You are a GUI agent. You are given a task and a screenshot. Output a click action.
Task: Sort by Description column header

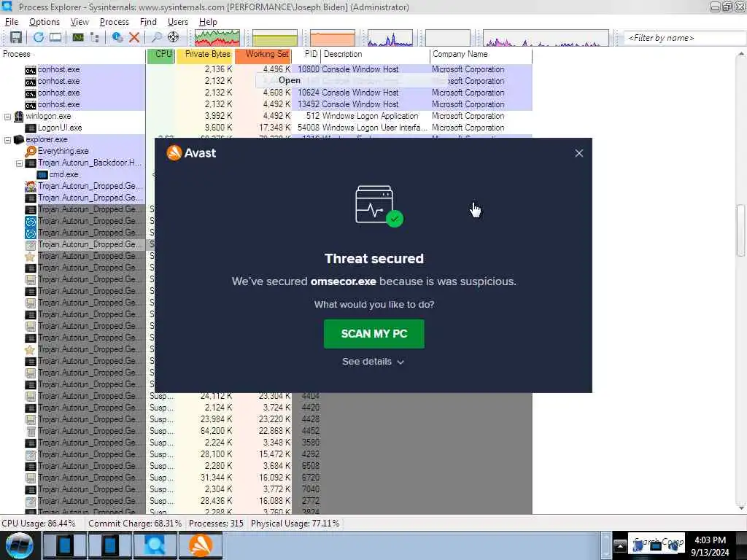tap(375, 54)
